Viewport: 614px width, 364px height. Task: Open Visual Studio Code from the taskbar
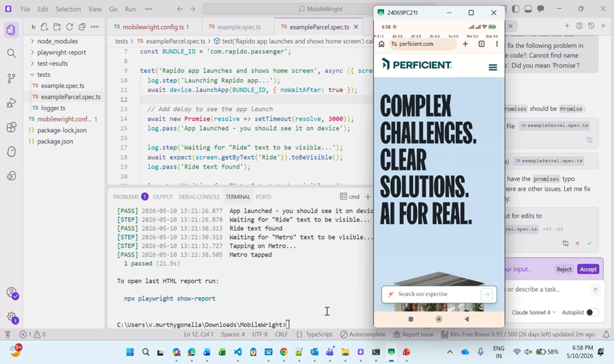[x=237, y=352]
